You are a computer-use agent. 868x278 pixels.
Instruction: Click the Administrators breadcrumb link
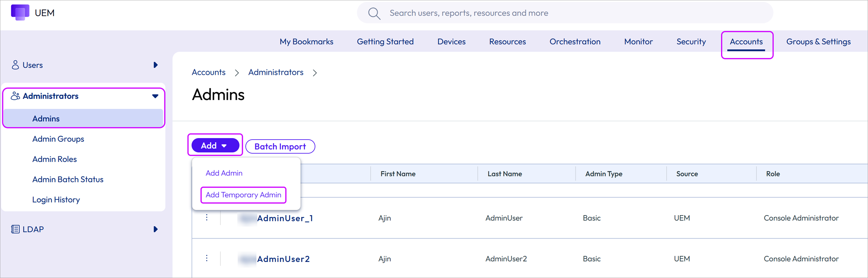[276, 72]
